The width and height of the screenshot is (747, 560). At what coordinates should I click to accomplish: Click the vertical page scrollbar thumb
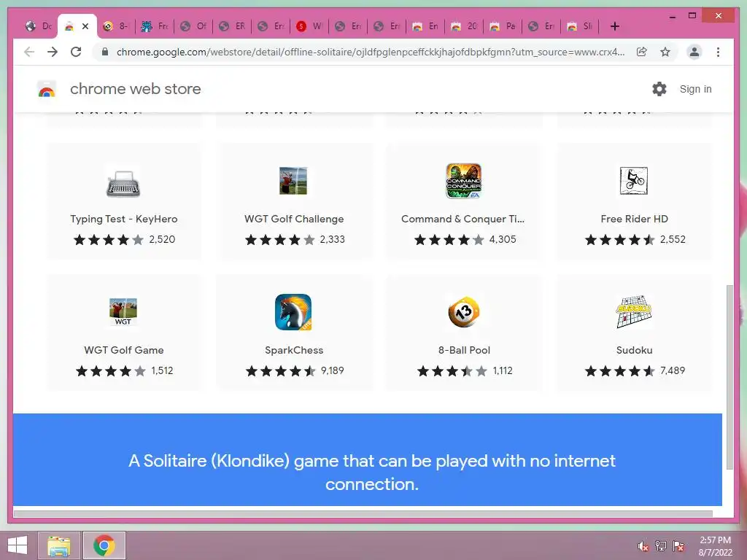pos(729,377)
